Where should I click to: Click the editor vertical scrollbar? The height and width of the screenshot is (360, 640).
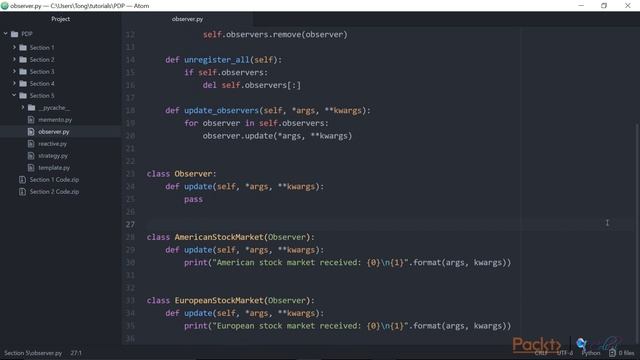pos(638,233)
